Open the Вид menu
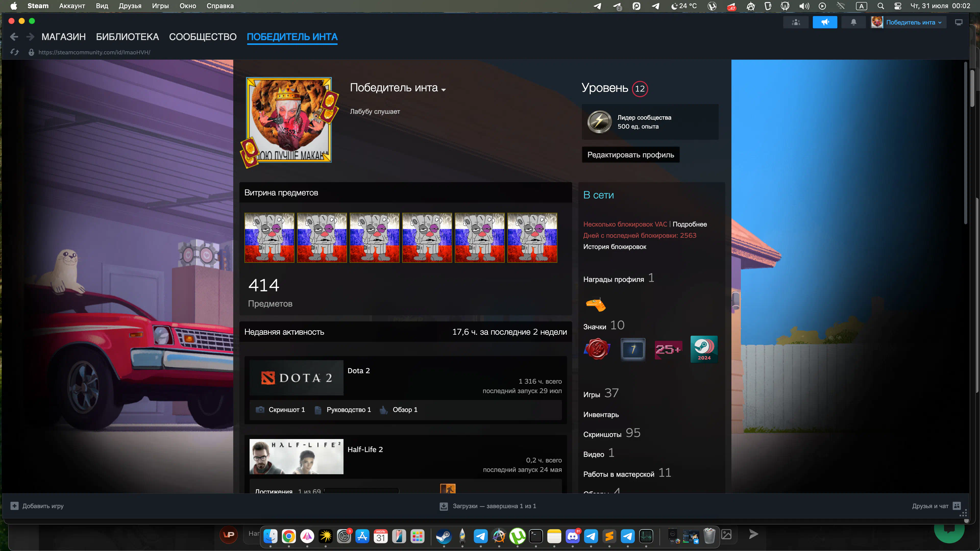Screen dimensions: 980x551 [x=102, y=6]
